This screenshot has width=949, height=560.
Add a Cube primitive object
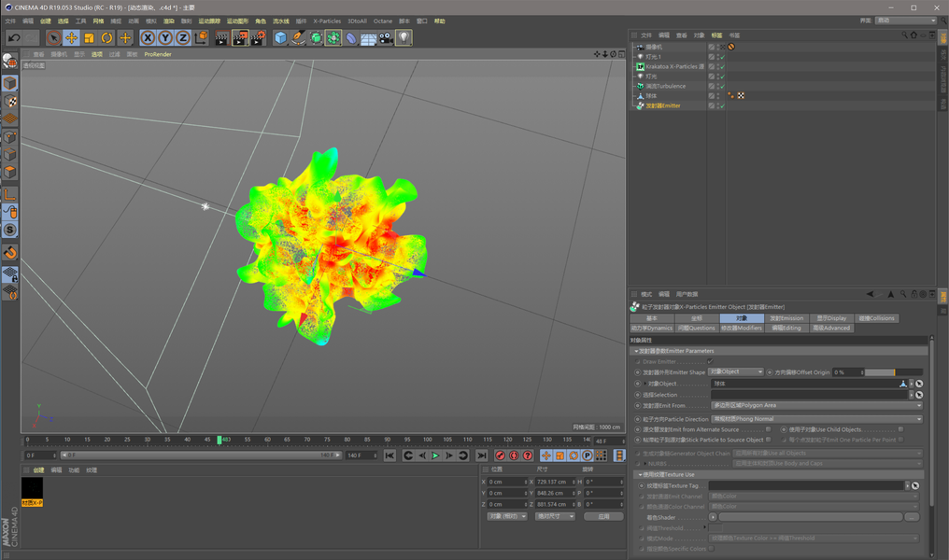pyautogui.click(x=280, y=38)
